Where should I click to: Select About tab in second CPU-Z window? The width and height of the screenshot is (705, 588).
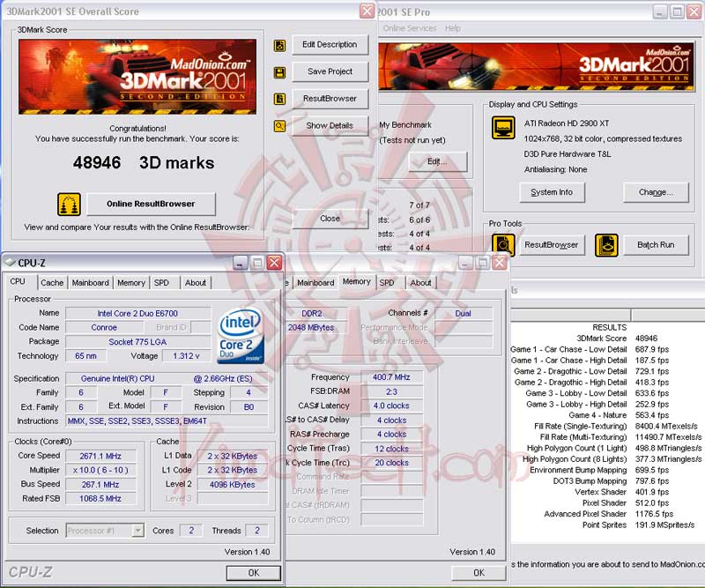421,283
